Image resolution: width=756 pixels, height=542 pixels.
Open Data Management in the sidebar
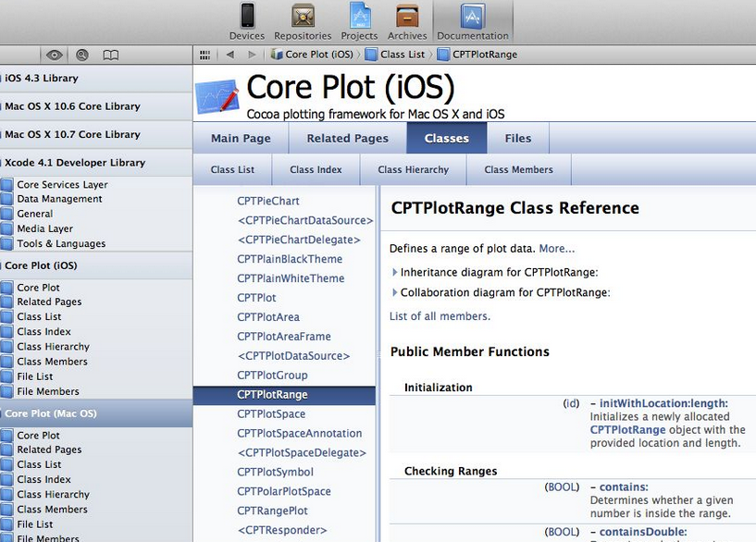(x=59, y=199)
